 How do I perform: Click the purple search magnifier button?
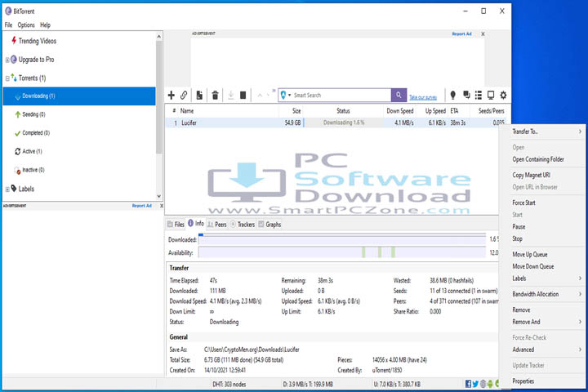click(399, 95)
